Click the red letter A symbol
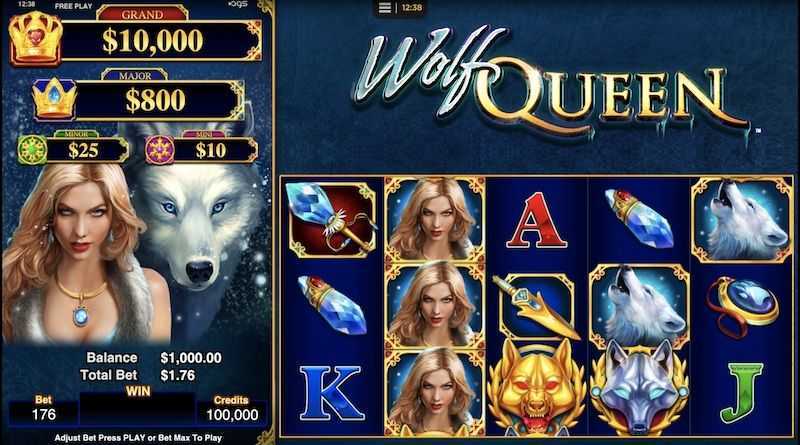Viewport: 800px width, 445px height. (x=536, y=220)
